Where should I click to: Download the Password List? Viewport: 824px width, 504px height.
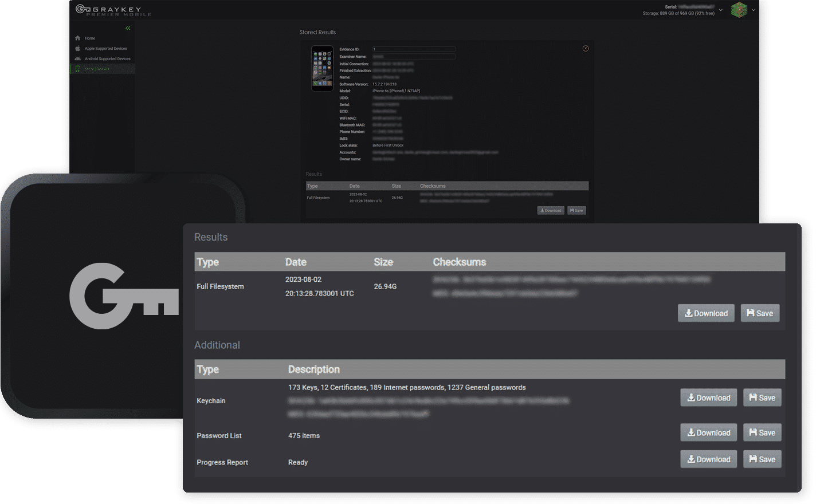(708, 433)
